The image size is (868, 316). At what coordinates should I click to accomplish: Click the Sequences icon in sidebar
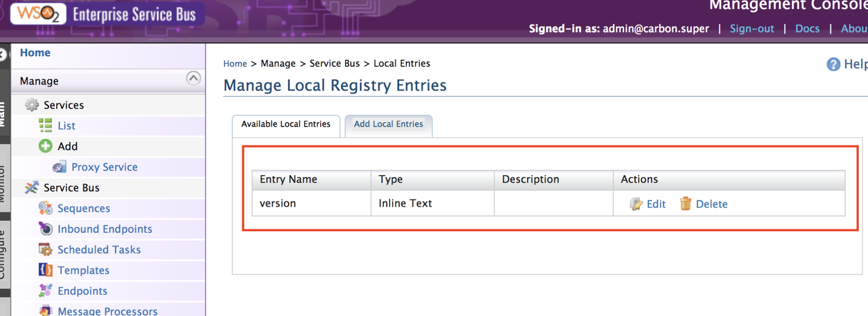pos(46,208)
